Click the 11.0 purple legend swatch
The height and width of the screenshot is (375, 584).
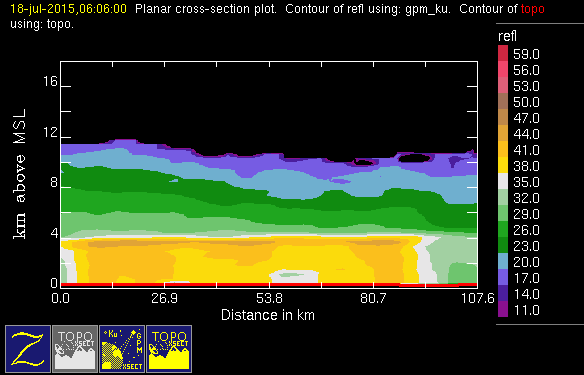[503, 309]
